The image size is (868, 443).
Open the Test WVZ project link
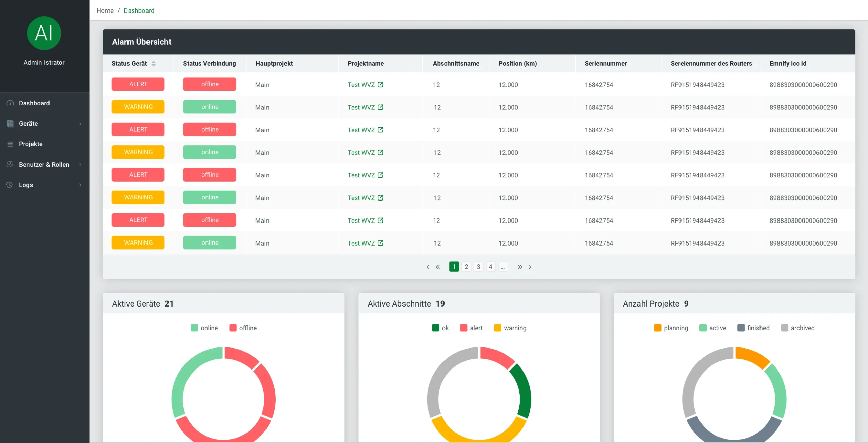tap(361, 84)
